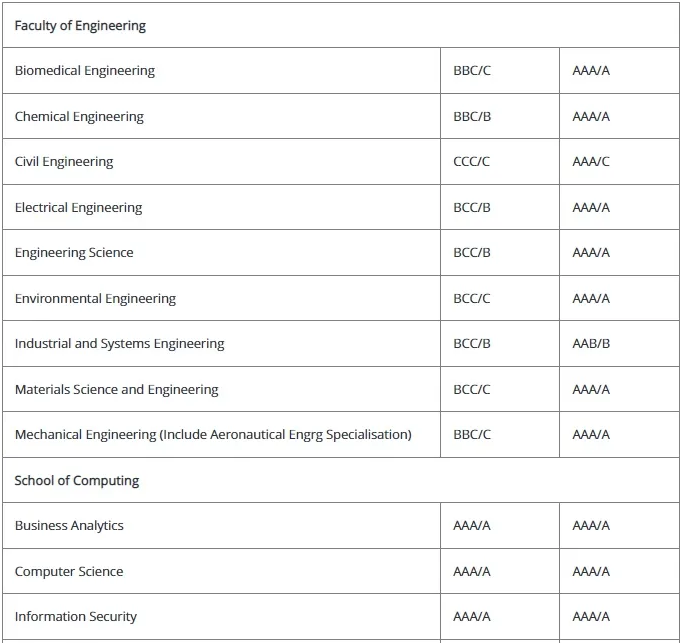Click the Engineering Science course name
This screenshot has height=643, width=682.
pyautogui.click(x=74, y=253)
